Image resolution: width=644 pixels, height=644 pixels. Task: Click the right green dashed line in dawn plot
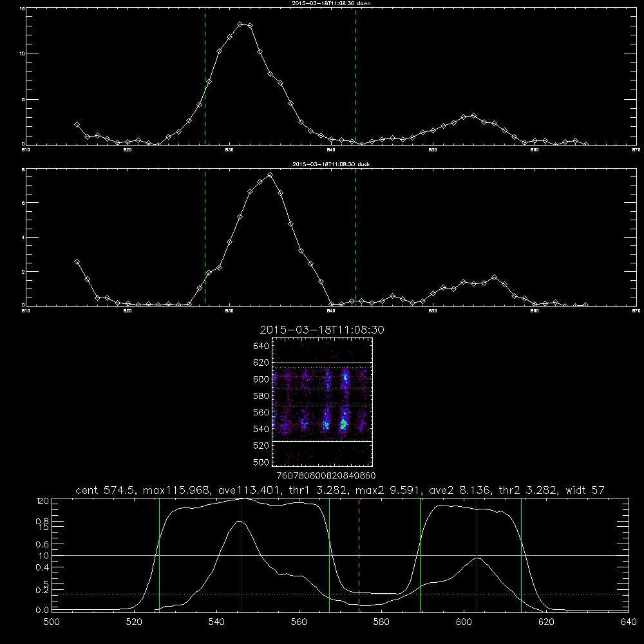(x=355, y=76)
